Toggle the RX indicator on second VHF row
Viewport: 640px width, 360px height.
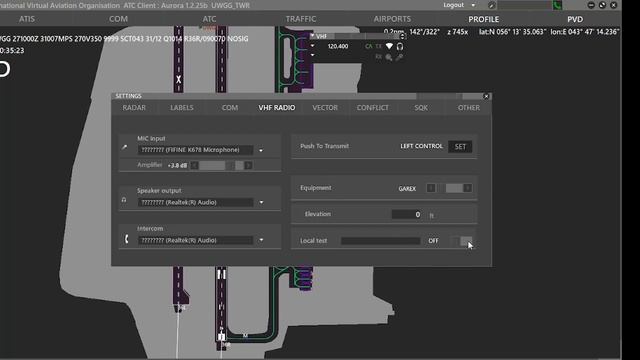(x=379, y=57)
